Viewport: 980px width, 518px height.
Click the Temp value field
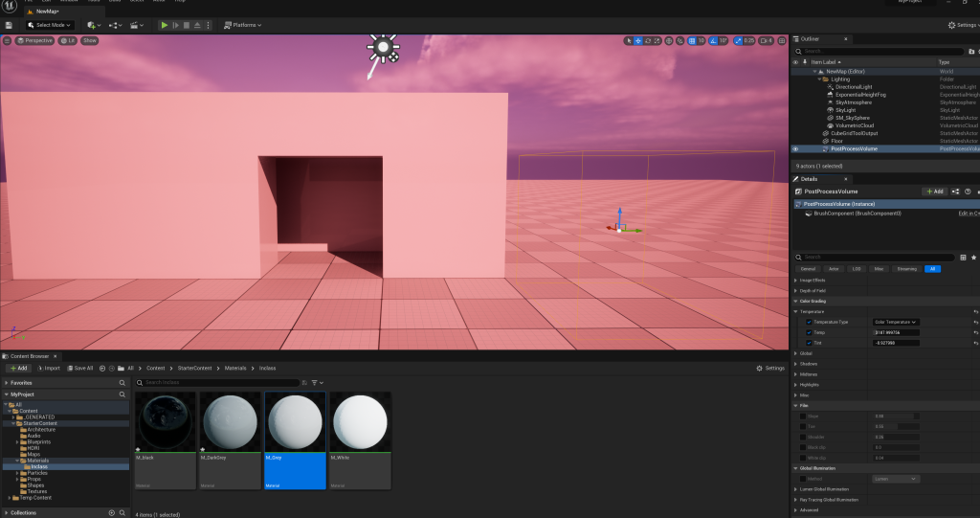tap(896, 333)
